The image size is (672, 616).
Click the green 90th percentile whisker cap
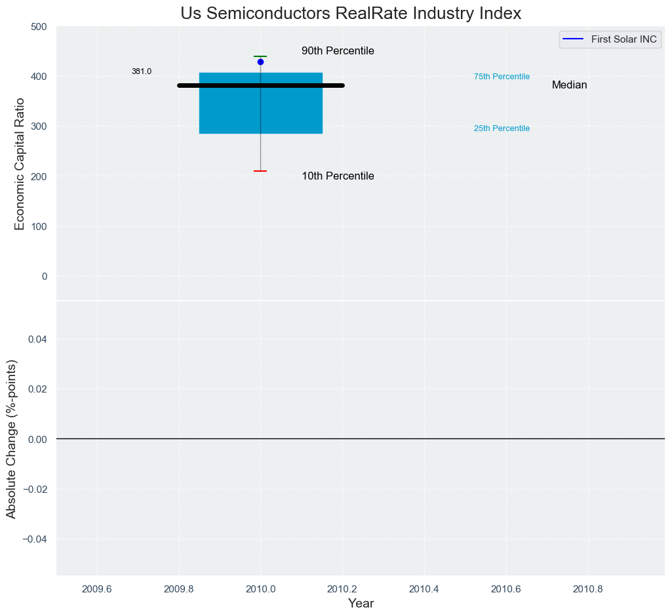tap(260, 56)
